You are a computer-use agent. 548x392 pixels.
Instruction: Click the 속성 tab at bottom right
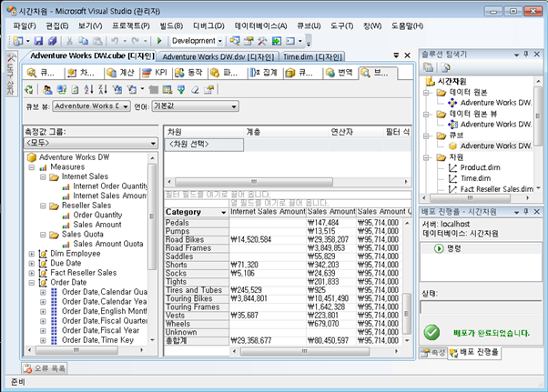[x=433, y=353]
